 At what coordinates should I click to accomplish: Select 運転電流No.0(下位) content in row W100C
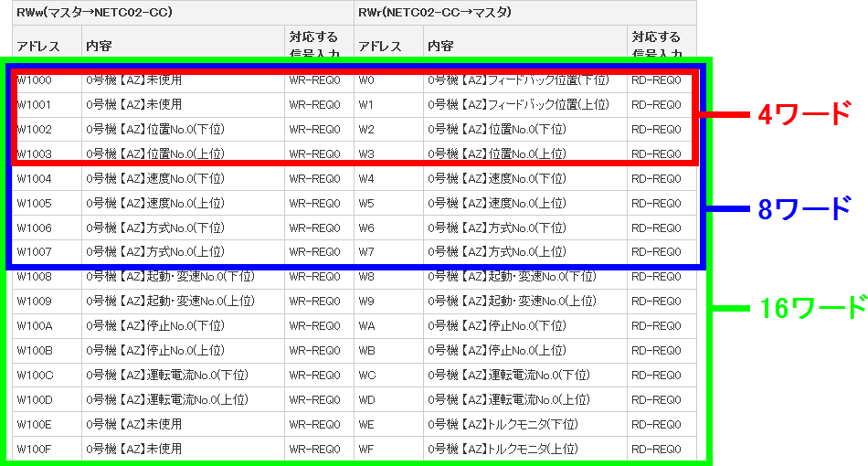[183, 376]
